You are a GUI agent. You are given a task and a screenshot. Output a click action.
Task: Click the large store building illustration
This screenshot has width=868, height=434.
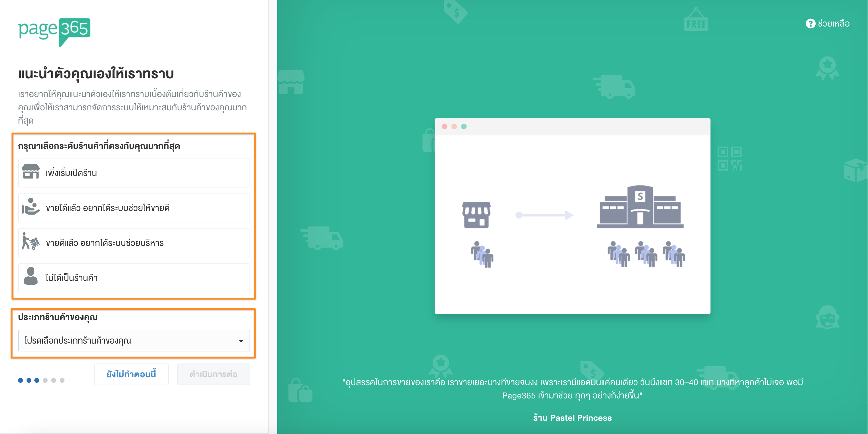(640, 207)
